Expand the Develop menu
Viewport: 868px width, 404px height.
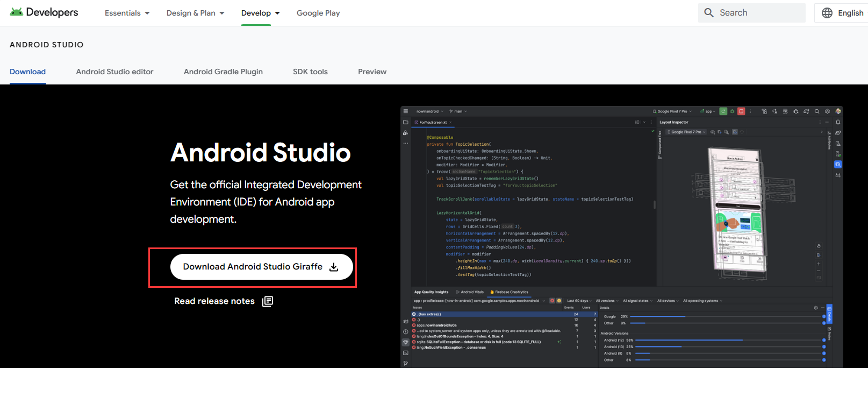(261, 13)
